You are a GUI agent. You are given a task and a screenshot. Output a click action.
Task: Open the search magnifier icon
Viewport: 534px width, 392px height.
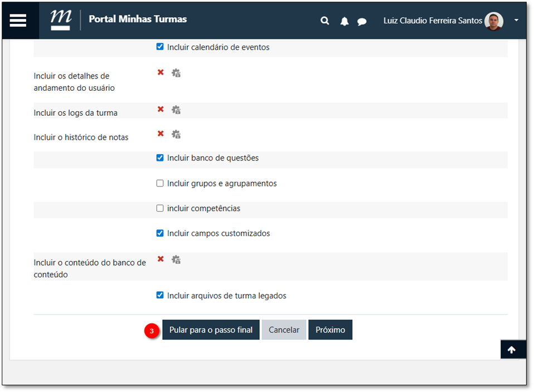[325, 21]
